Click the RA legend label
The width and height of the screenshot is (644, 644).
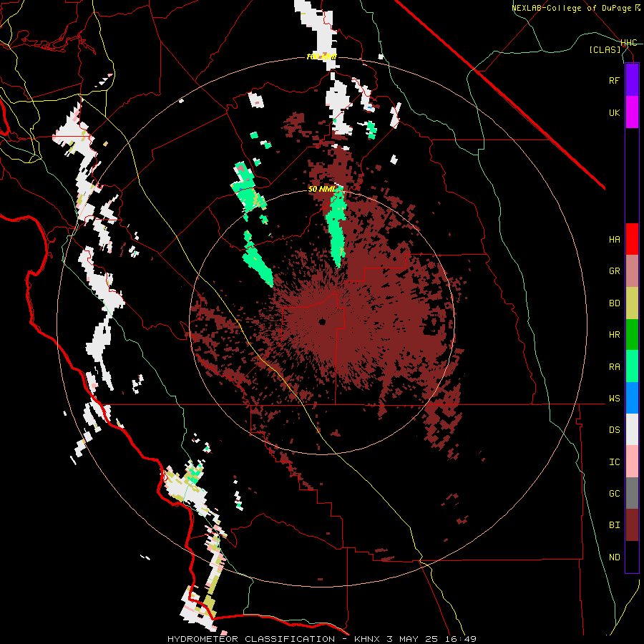614,367
